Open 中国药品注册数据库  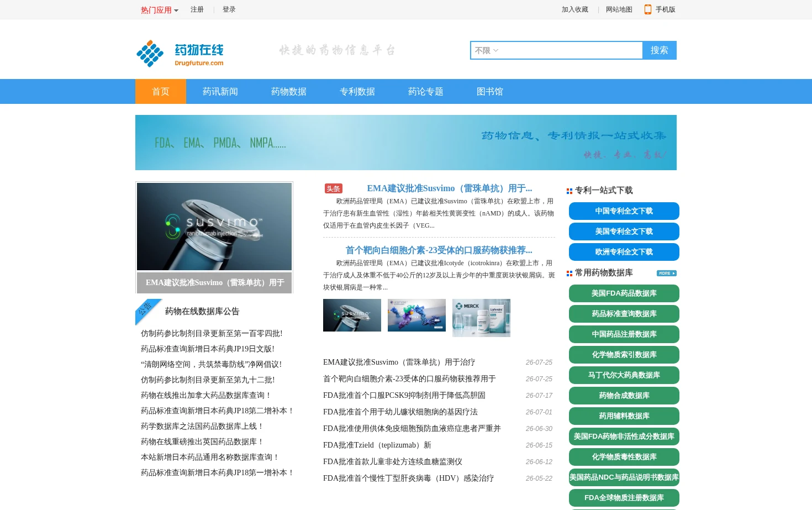[624, 334]
